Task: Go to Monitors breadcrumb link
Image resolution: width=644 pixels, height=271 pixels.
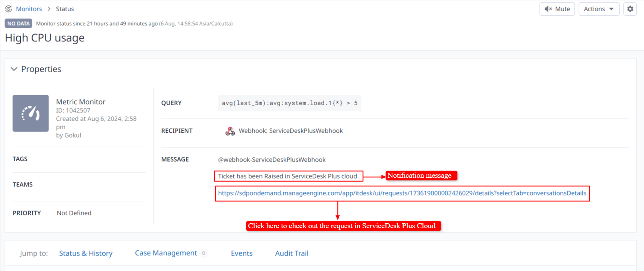Action: pyautogui.click(x=29, y=9)
